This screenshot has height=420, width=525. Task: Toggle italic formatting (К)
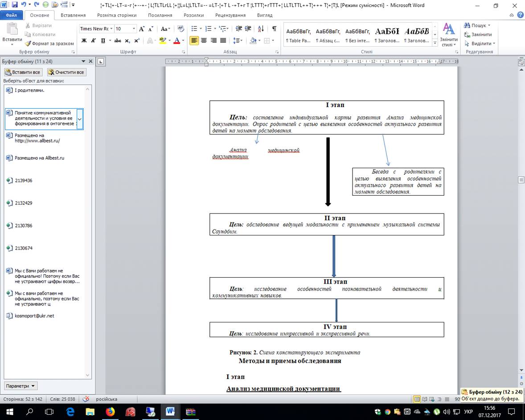click(x=94, y=41)
